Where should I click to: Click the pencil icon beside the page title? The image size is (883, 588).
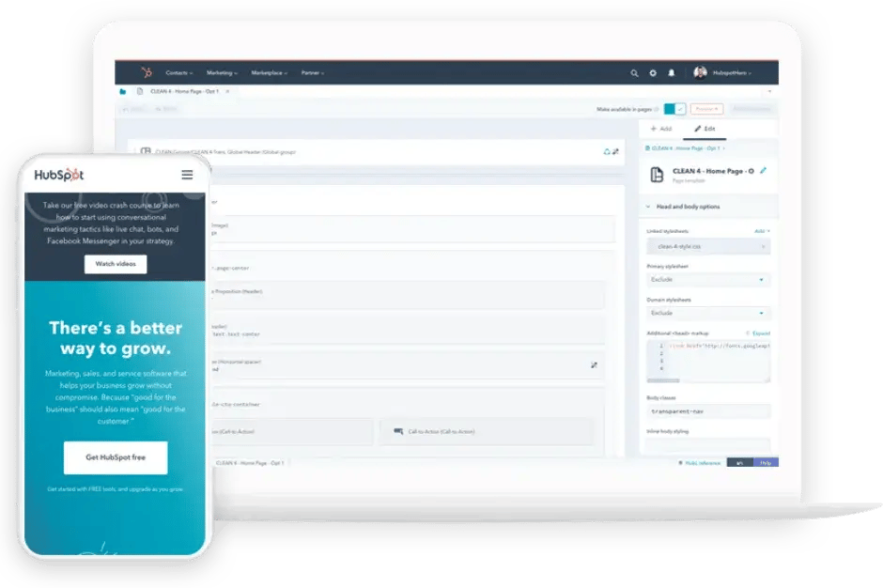click(764, 171)
